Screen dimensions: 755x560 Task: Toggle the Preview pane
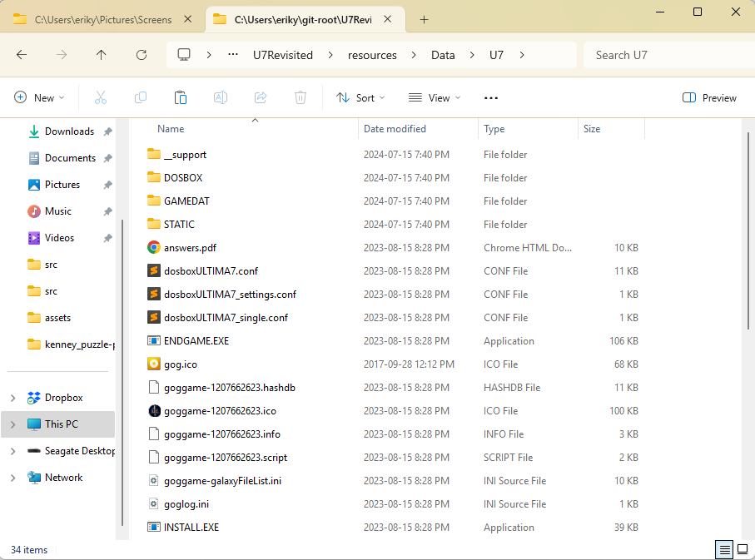pyautogui.click(x=709, y=97)
